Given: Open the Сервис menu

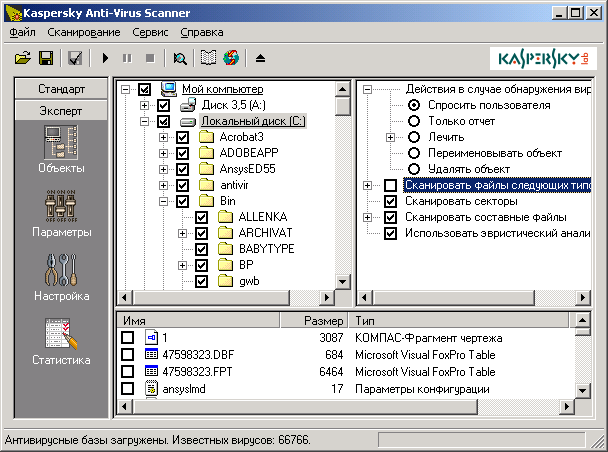Looking at the screenshot, I should tap(150, 32).
